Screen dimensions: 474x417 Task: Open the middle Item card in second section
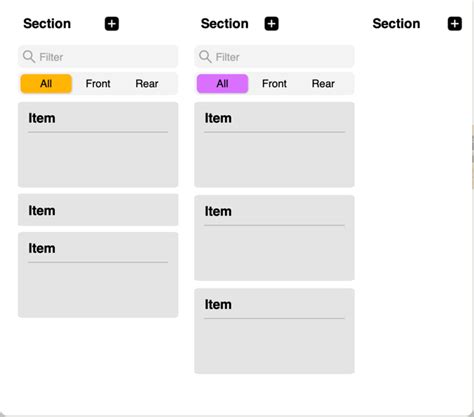pos(274,238)
